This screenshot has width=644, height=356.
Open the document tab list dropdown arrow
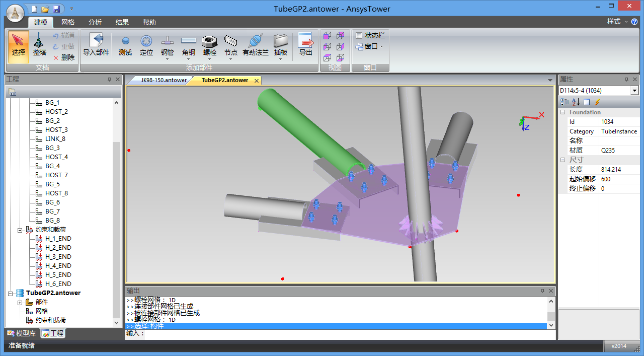550,80
